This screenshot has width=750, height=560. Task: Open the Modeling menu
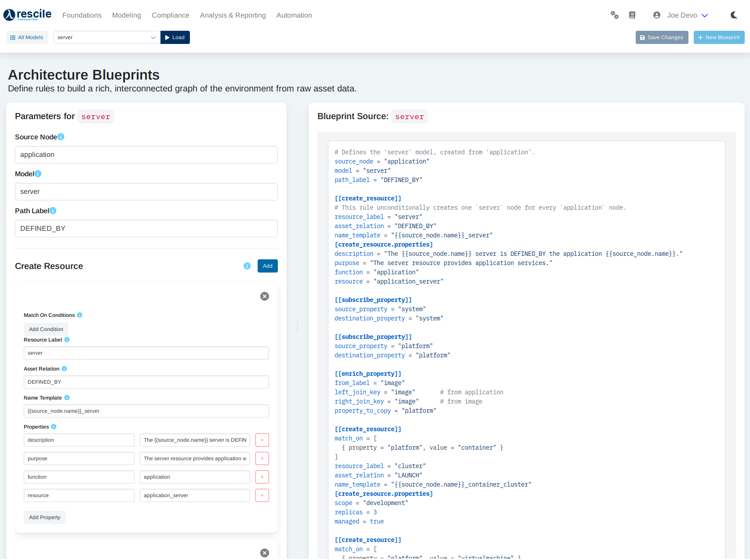click(126, 15)
